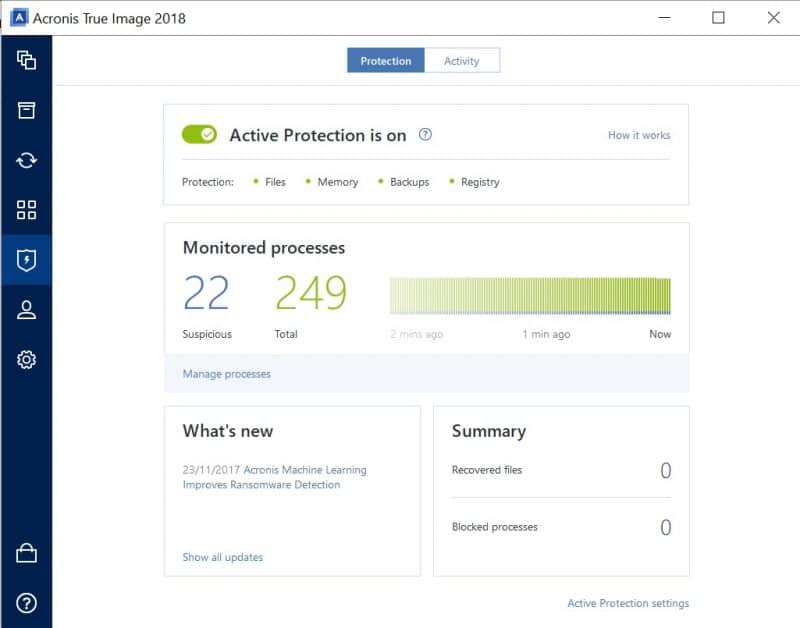
Task: Open the store shopping bag icon
Action: click(x=26, y=553)
